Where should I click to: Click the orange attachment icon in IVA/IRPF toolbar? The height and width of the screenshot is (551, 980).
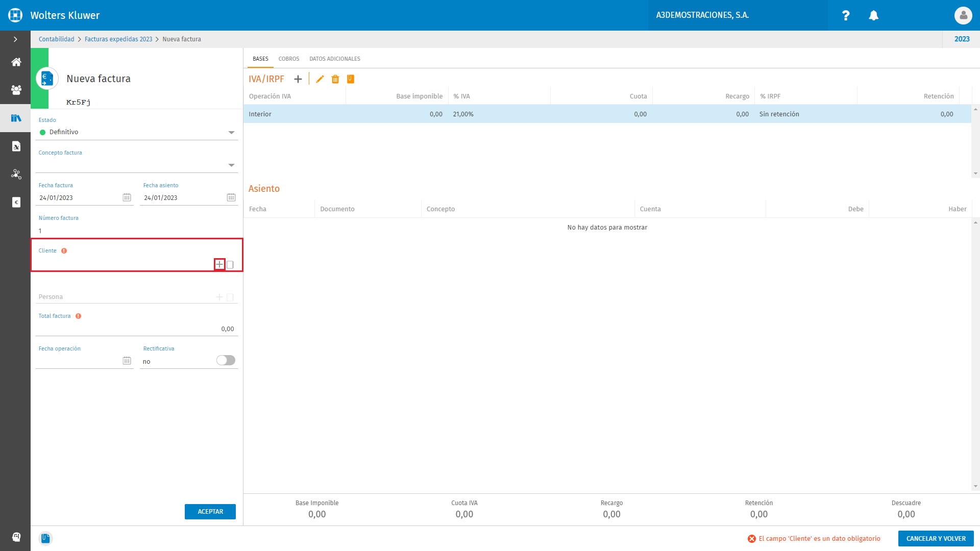click(351, 79)
